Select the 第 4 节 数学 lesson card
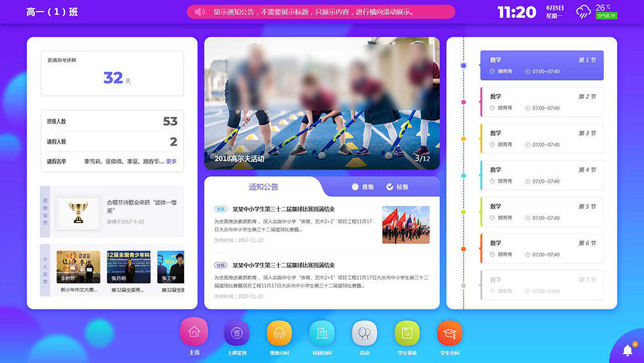Screen dimensions: 644x363 point(542,175)
